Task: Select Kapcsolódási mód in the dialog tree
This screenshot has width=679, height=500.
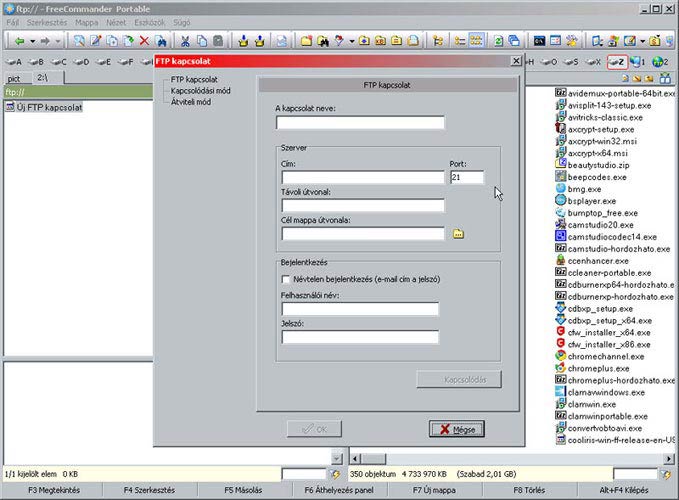Action: [x=200, y=90]
